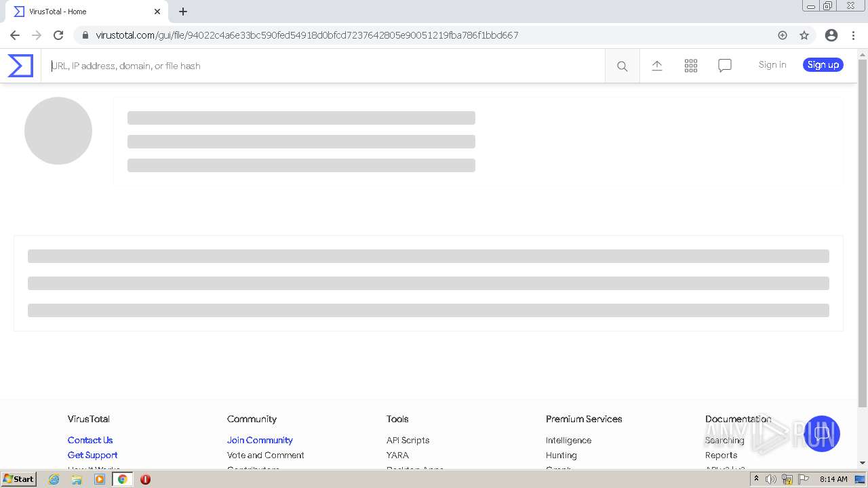Click the search magnifier icon
The height and width of the screenshot is (488, 868).
[x=622, y=66]
